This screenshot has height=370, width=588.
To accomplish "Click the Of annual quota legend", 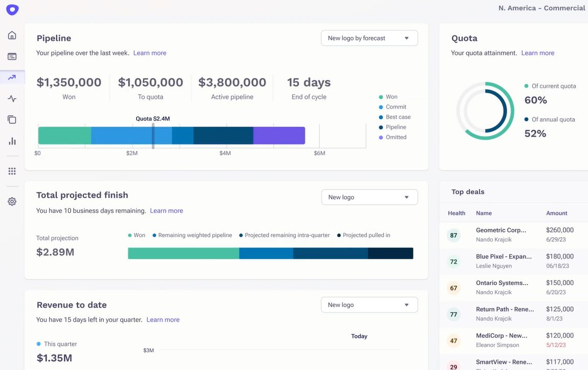I will pos(550,119).
